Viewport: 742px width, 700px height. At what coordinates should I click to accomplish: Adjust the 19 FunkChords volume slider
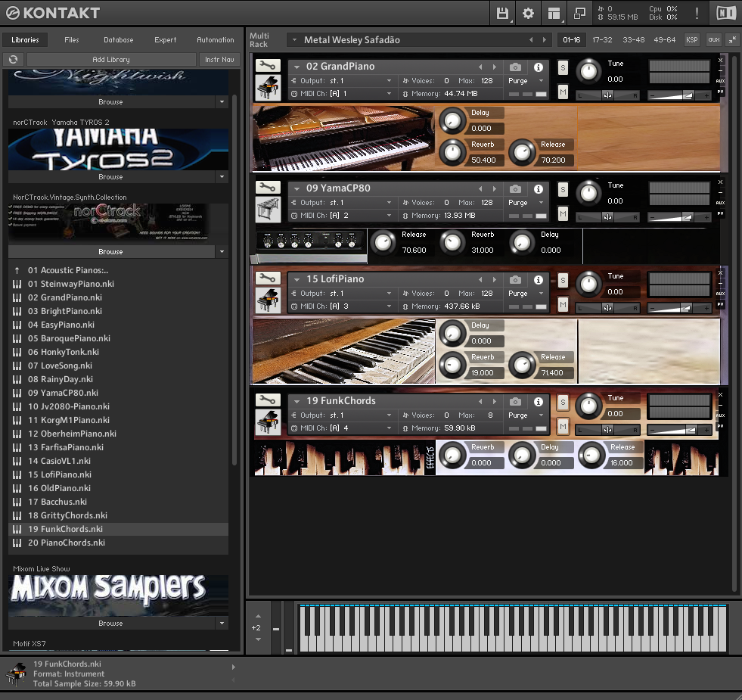[679, 430]
